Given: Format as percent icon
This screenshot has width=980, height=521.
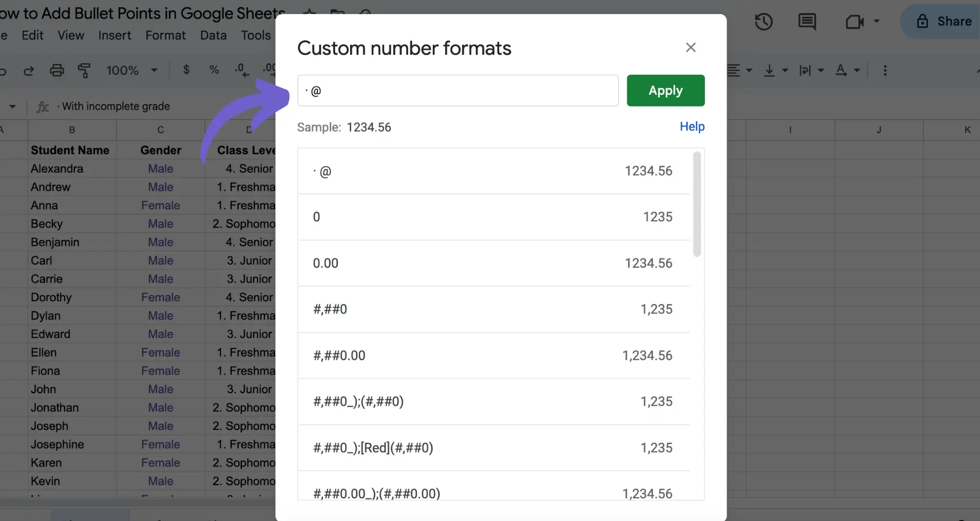Looking at the screenshot, I should point(214,70).
